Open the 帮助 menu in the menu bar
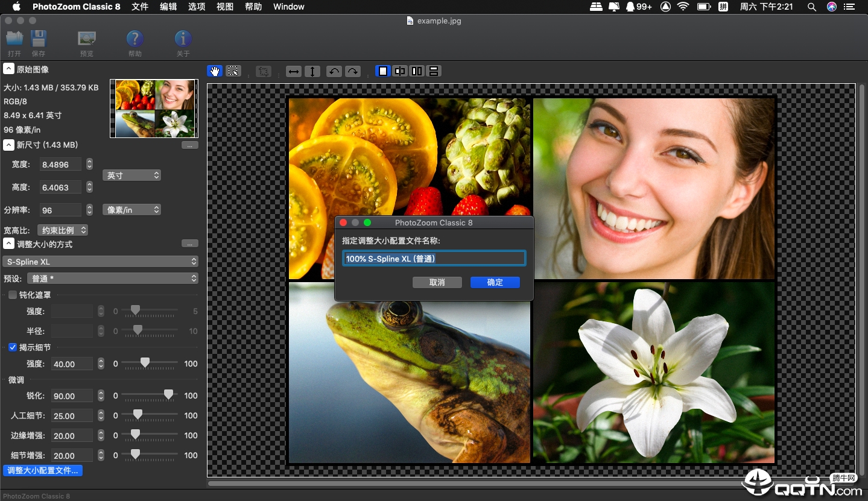The width and height of the screenshot is (868, 501). click(253, 7)
